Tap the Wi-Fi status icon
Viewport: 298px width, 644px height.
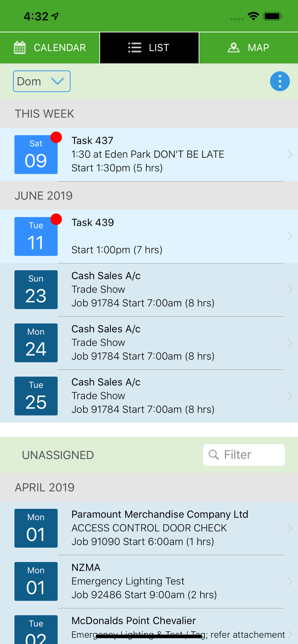pyautogui.click(x=253, y=16)
